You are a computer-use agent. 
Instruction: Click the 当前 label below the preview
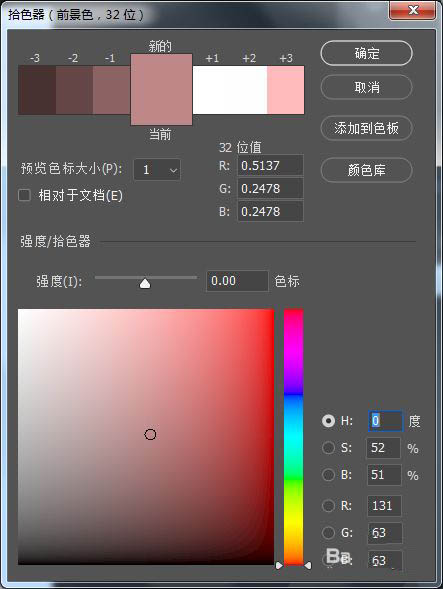(160, 134)
